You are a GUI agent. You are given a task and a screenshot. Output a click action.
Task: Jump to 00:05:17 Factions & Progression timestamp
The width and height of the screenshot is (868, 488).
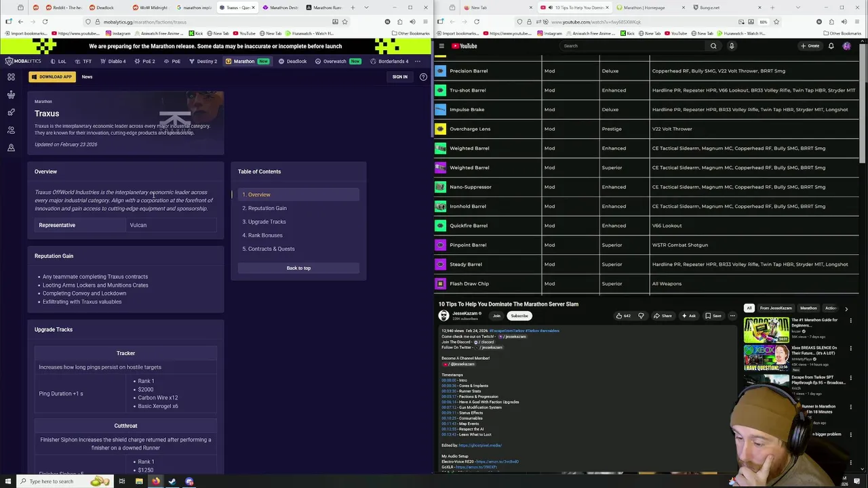coord(449,396)
